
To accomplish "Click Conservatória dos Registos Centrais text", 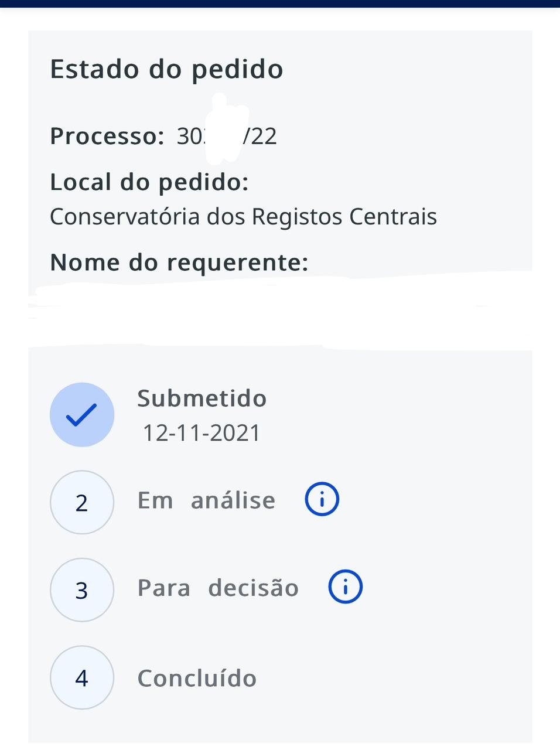I will [x=243, y=217].
